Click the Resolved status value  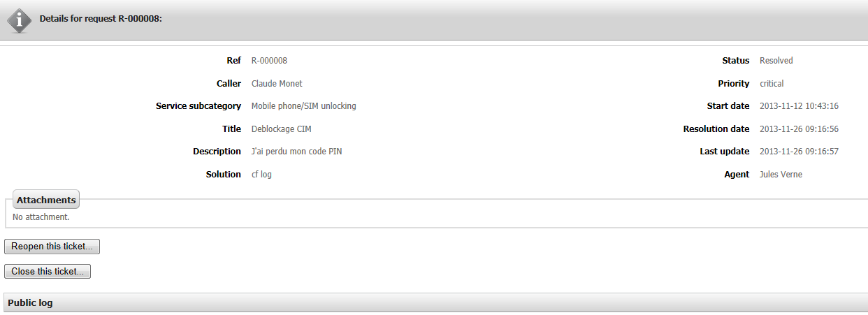[x=776, y=61]
